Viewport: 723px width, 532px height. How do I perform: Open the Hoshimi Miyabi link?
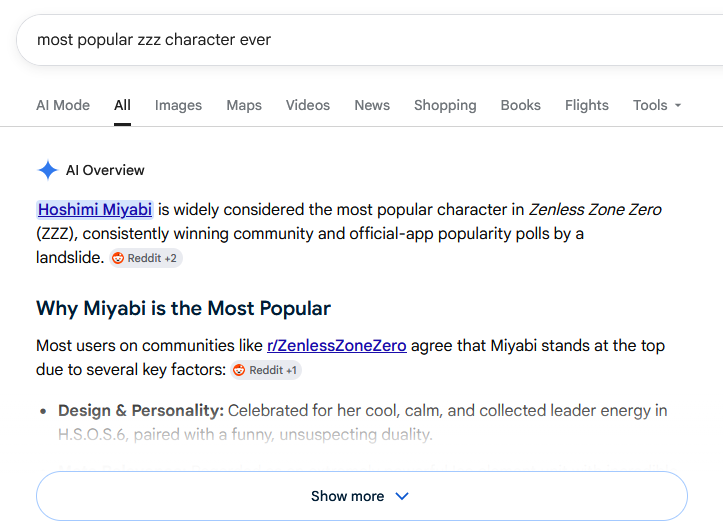(x=95, y=210)
